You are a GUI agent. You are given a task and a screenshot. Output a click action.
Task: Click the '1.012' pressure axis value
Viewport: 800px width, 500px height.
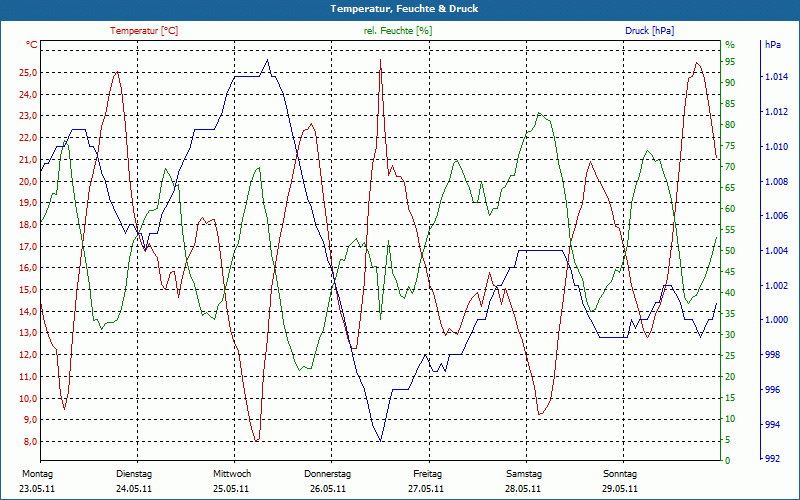[x=777, y=112]
